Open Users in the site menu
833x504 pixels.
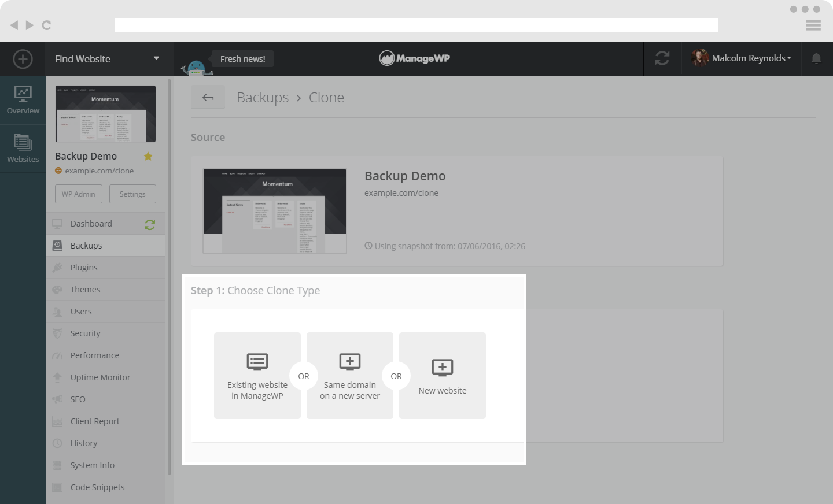pyautogui.click(x=105, y=312)
